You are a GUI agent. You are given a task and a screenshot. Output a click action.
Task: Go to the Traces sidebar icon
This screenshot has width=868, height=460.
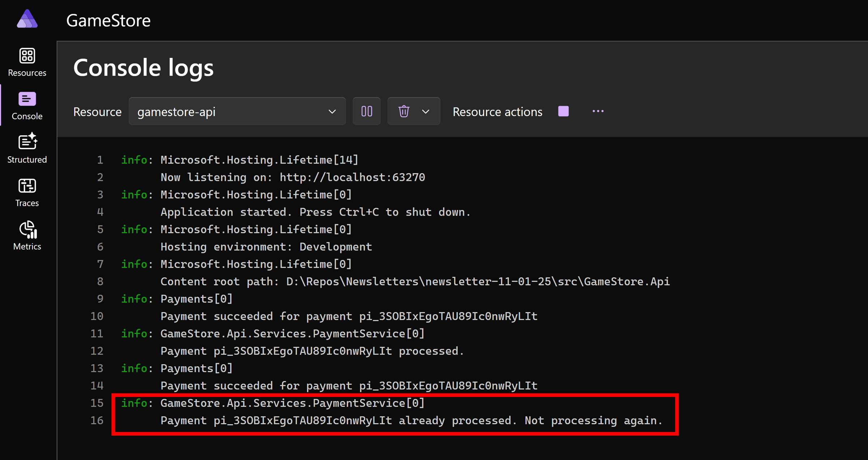[x=27, y=186]
